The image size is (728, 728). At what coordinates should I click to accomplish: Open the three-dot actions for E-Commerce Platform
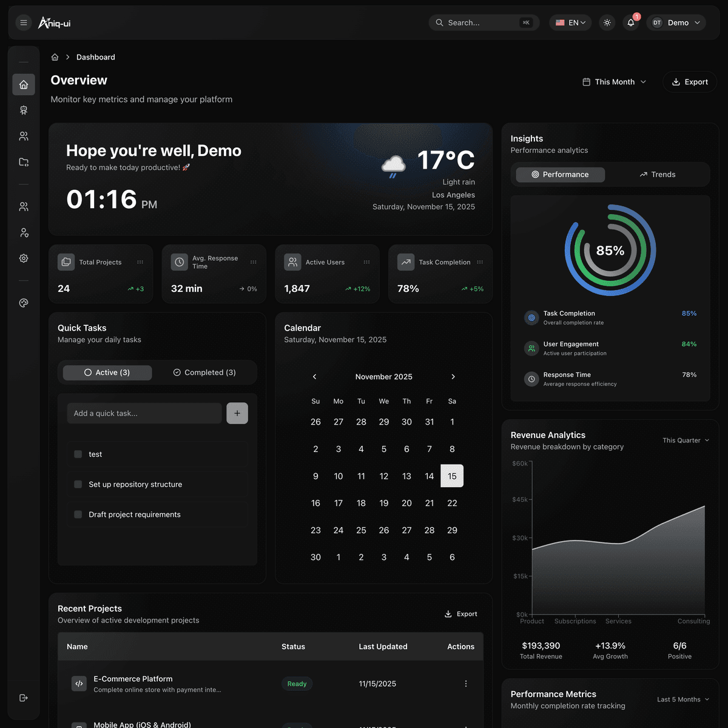466,684
